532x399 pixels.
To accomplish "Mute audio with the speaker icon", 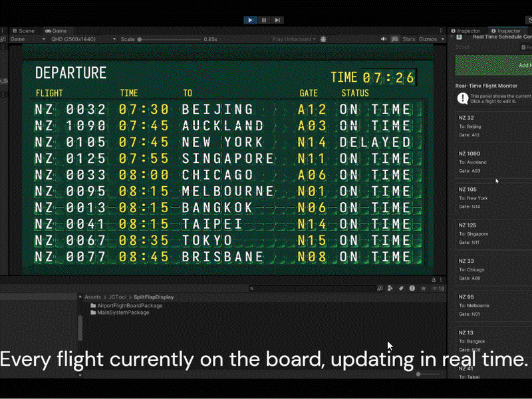I will [384, 39].
